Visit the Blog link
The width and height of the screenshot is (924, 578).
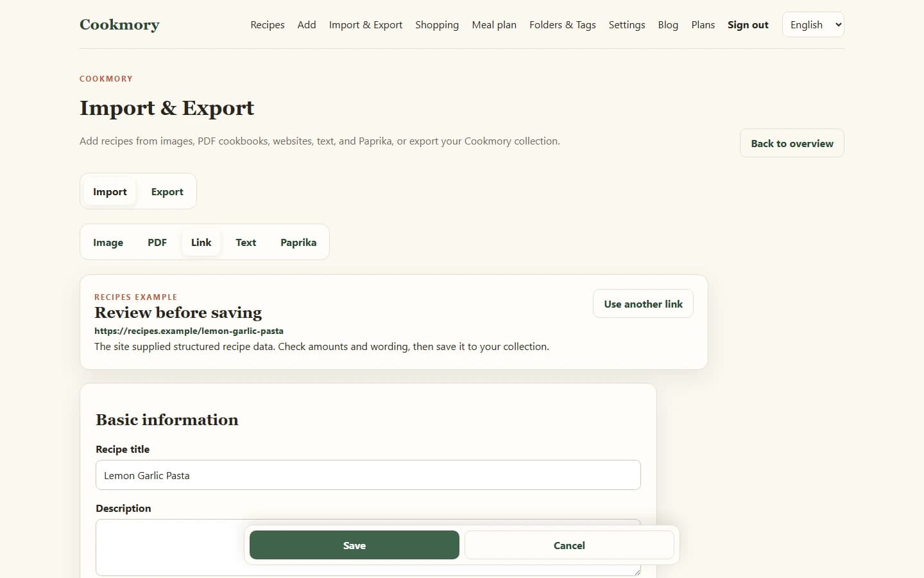click(x=668, y=24)
